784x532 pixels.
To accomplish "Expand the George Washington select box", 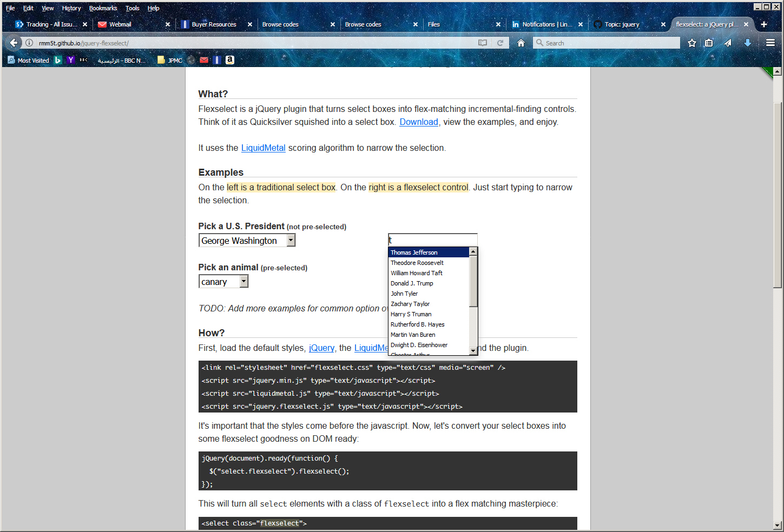I will point(291,241).
